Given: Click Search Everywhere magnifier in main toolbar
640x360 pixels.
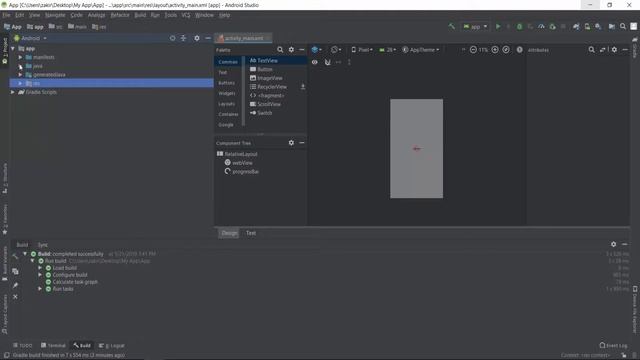Looking at the screenshot, I should 623,27.
